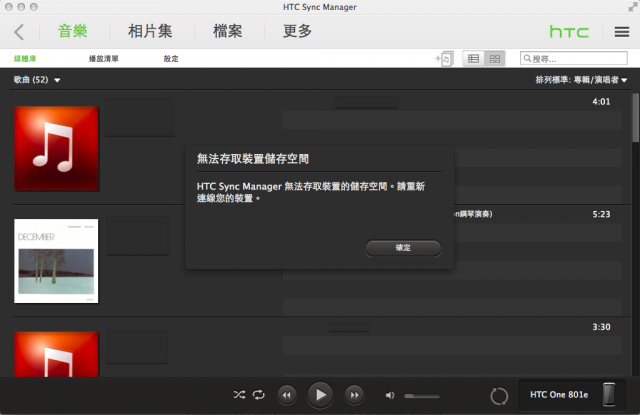Click the HTC logo
Image resolution: width=640 pixels, height=415 pixels.
tap(569, 32)
